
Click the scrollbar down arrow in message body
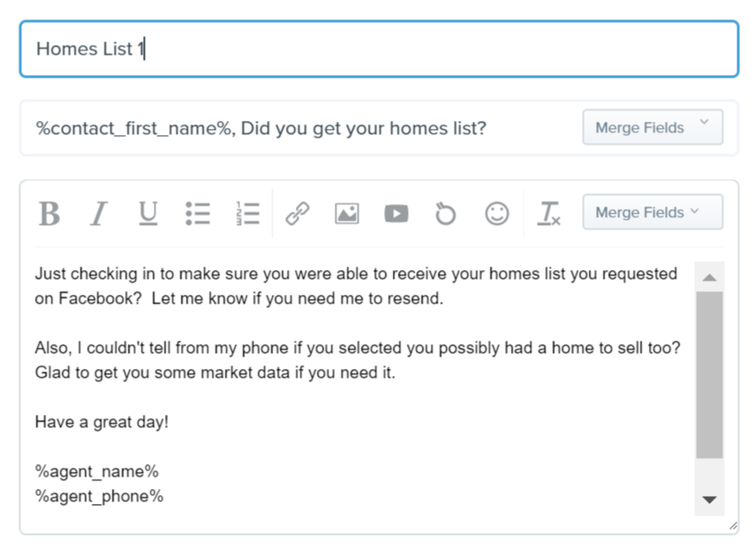(x=709, y=500)
